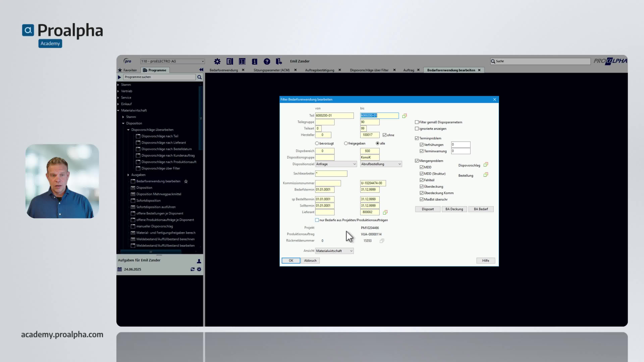Image resolution: width=644 pixels, height=362 pixels.
Task: Refresh tasks using the refresh arrows icon
Action: (192, 269)
